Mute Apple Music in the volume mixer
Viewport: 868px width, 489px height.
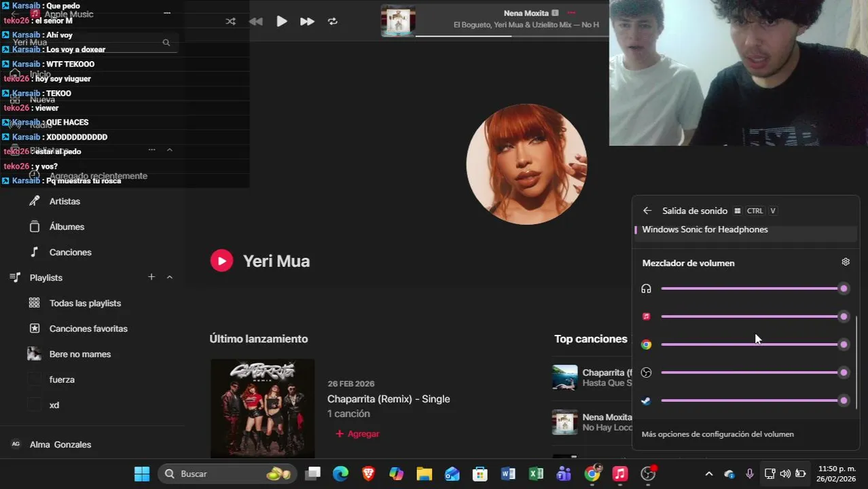tap(646, 316)
